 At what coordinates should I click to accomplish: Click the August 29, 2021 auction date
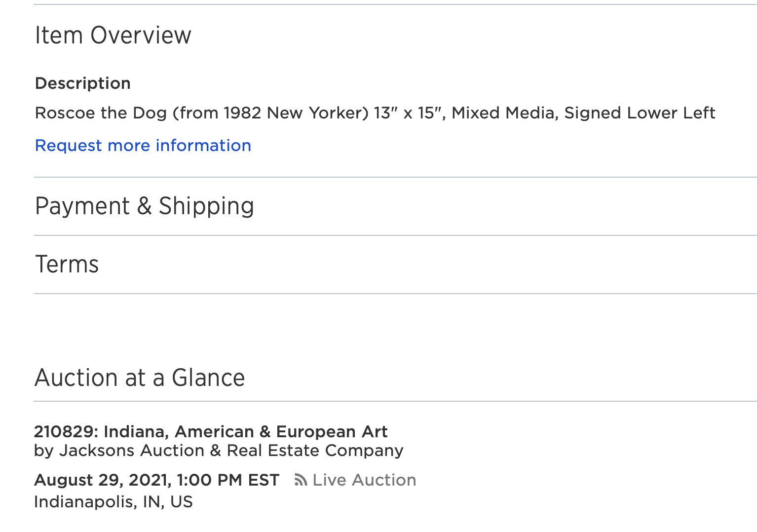[x=103, y=480]
